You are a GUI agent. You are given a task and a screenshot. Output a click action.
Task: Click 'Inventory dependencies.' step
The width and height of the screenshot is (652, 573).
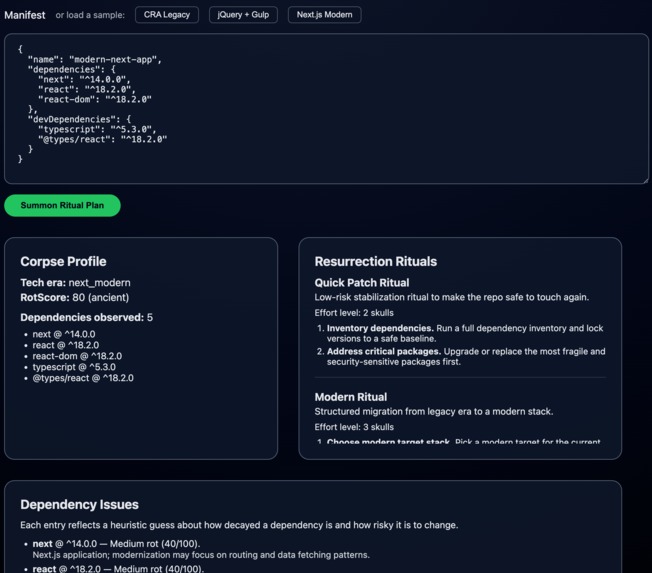(380, 328)
